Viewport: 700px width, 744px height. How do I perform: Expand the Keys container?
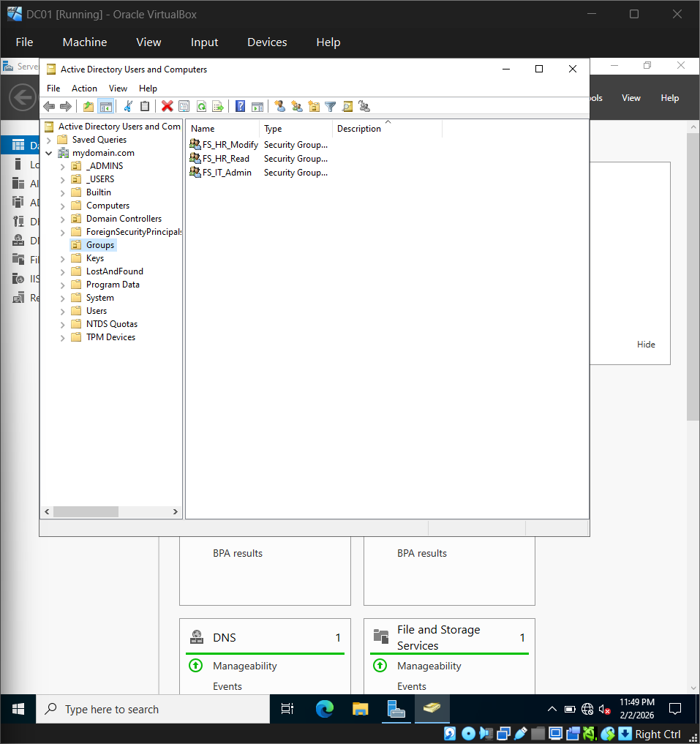(x=63, y=259)
